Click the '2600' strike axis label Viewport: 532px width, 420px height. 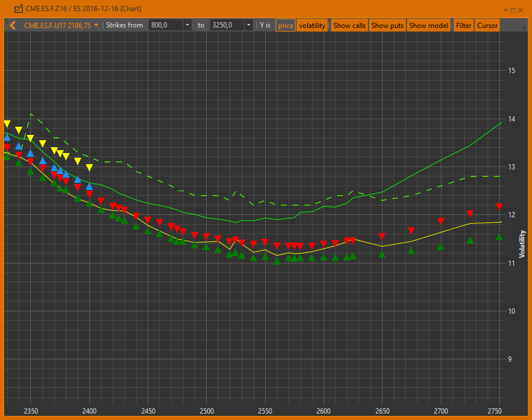pos(324,411)
